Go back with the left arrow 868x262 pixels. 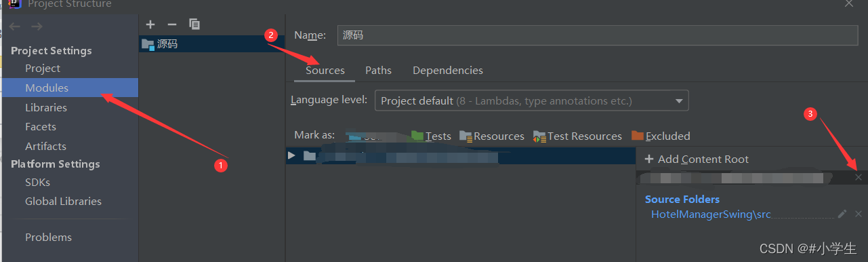click(15, 26)
